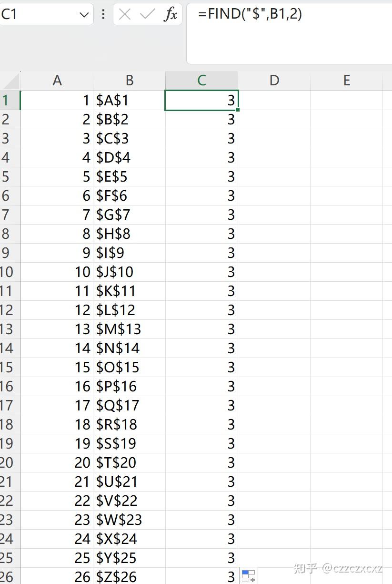Select column header B
The width and height of the screenshot is (392, 584).
129,80
